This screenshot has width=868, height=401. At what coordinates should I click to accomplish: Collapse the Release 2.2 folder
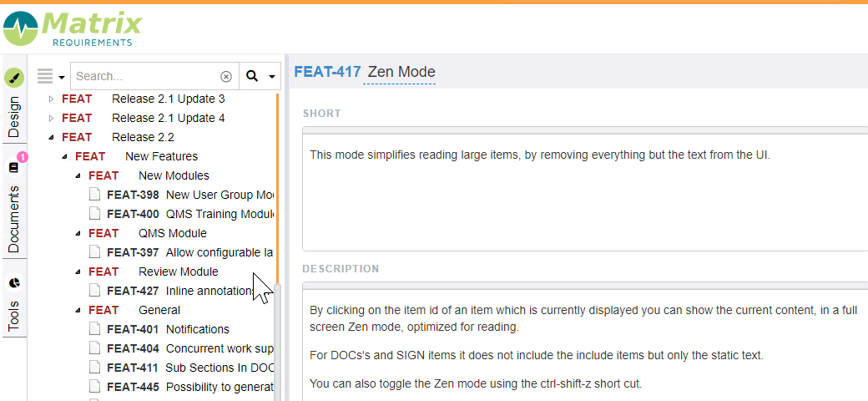(52, 137)
